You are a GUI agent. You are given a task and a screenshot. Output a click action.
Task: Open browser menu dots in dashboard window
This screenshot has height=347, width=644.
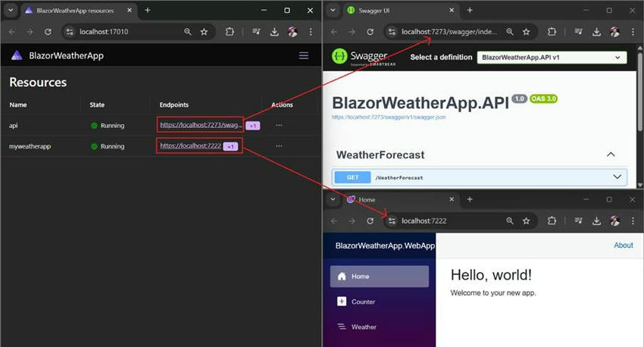tap(311, 32)
